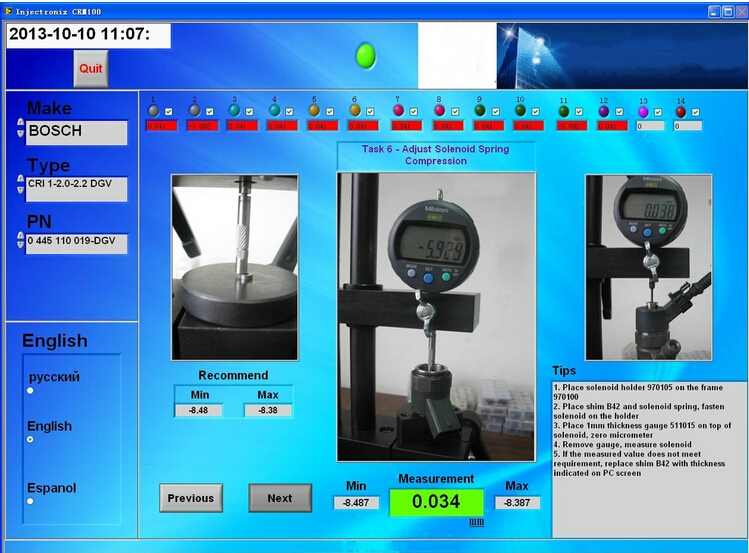Screen dimensions: 749x553
Task: Click the dark red LED for step 14
Action: pos(681,112)
